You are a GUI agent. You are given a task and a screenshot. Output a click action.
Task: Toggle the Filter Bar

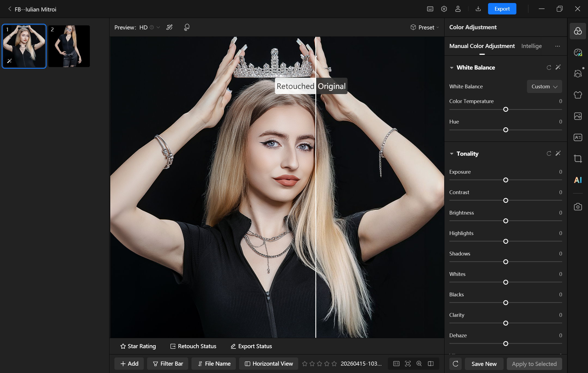168,363
